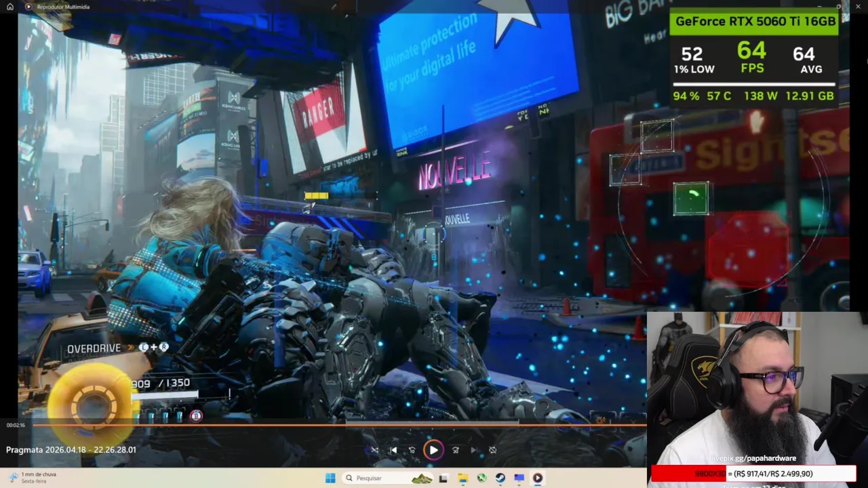The image size is (868, 488).
Task: Click the Pragmata video title text
Action: coord(71,449)
